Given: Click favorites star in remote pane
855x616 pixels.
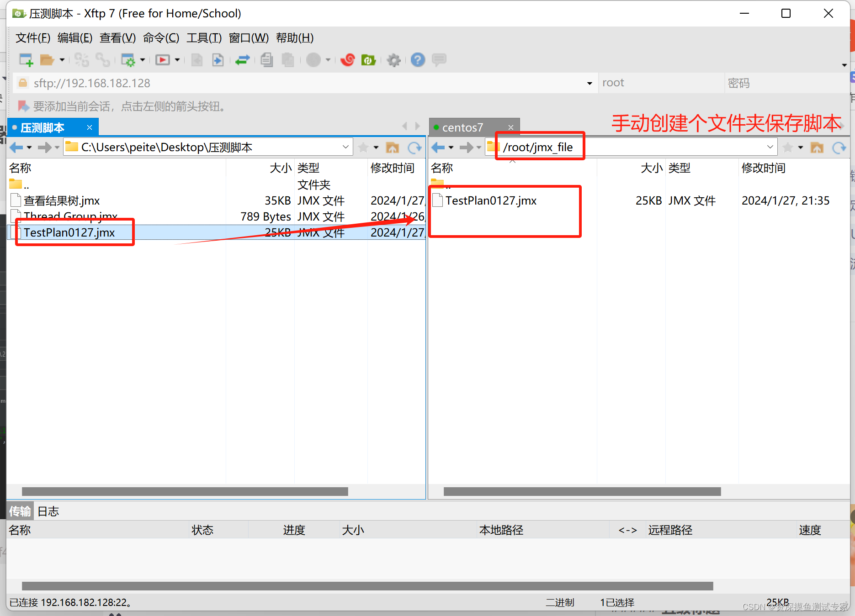Looking at the screenshot, I should pos(788,147).
